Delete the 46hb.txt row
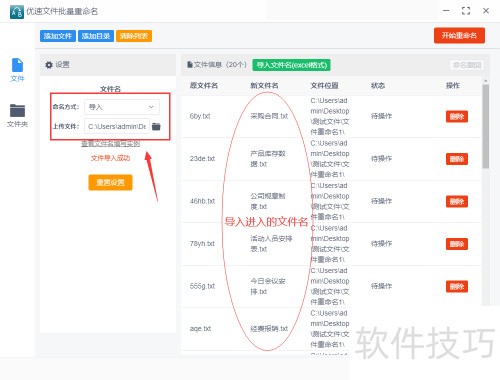The image size is (500, 380). (x=457, y=201)
